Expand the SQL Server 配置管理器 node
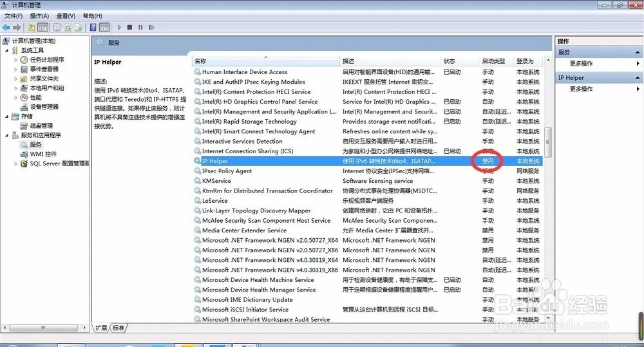 point(16,164)
